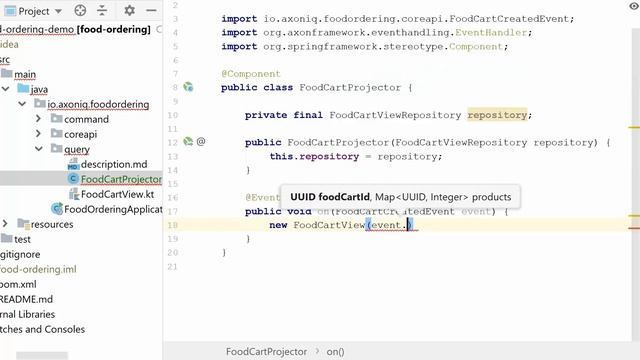Image resolution: width=640 pixels, height=360 pixels.
Task: Select the resources folder
Action: [52, 224]
